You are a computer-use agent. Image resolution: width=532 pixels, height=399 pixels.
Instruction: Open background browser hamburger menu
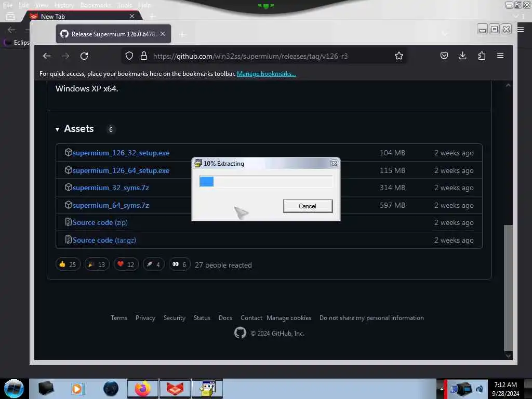[521, 29]
